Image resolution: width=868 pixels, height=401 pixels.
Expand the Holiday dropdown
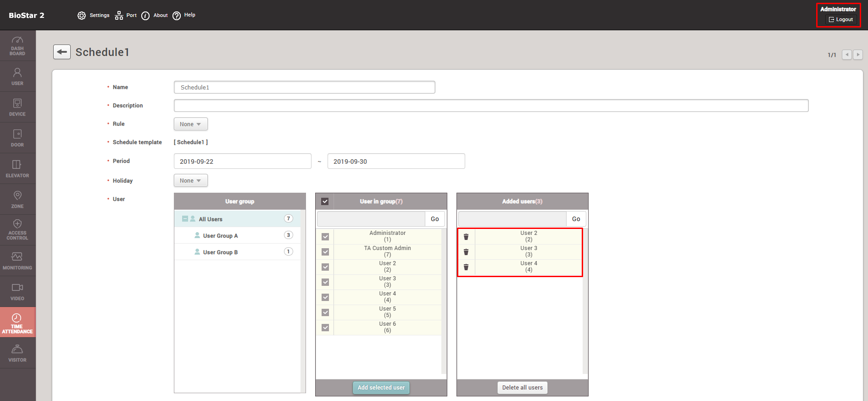coord(190,181)
